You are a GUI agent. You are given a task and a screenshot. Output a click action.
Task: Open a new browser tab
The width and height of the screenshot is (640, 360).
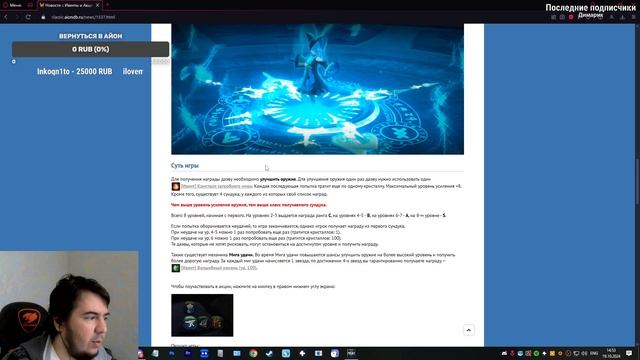(108, 5)
